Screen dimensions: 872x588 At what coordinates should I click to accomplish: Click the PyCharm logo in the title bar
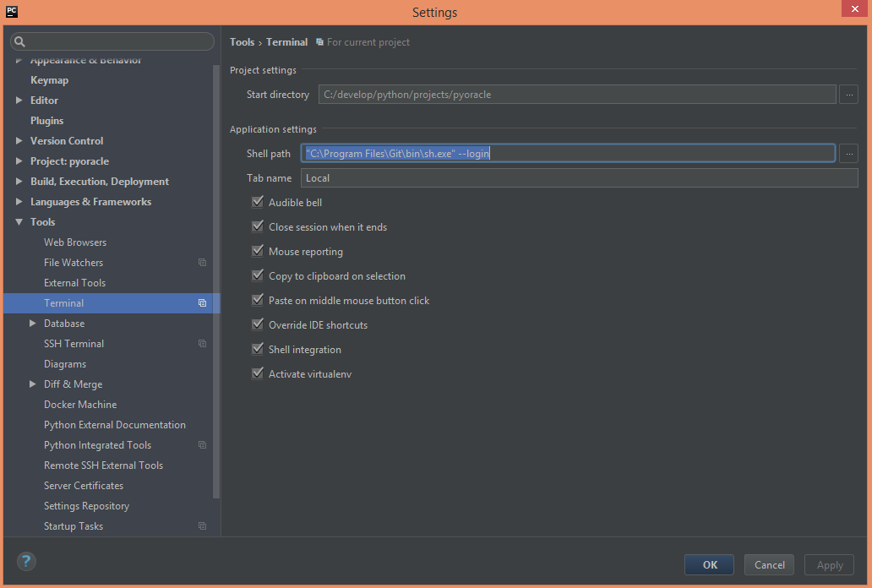click(11, 12)
